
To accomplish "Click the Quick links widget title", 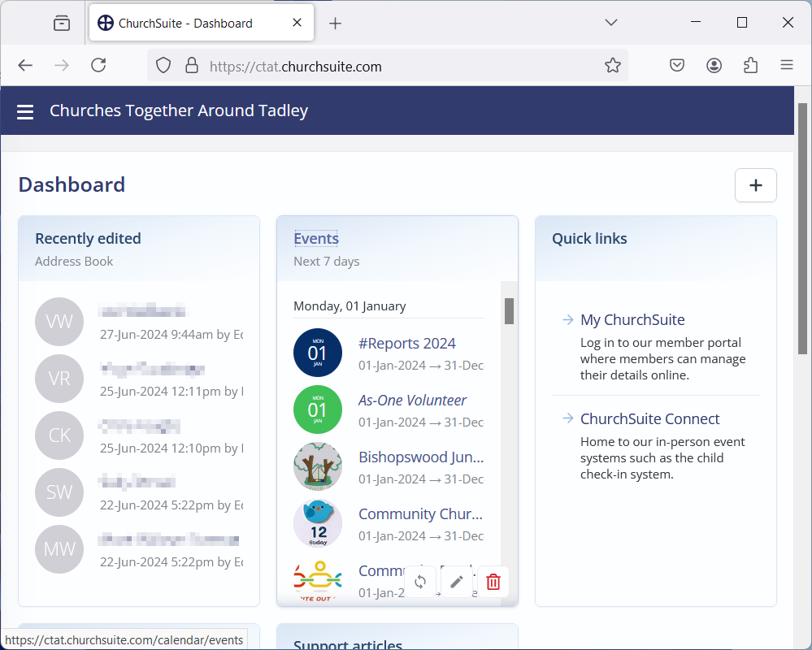I will point(589,239).
